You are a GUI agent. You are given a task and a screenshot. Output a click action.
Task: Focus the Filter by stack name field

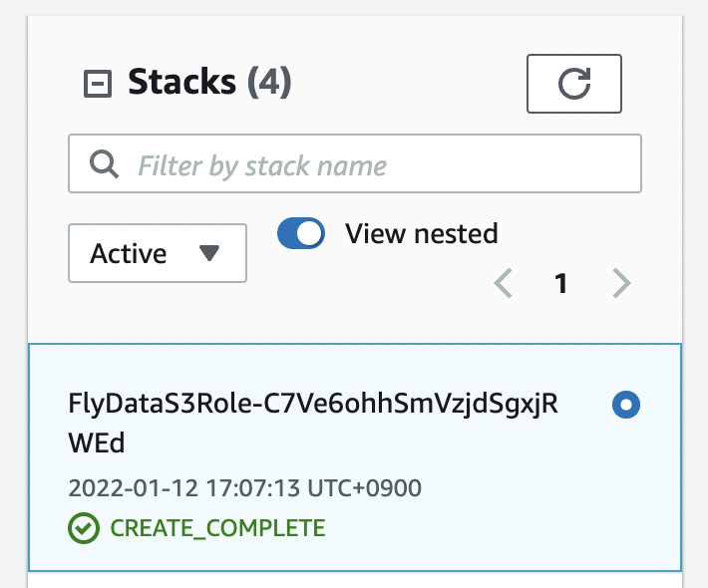tap(355, 163)
